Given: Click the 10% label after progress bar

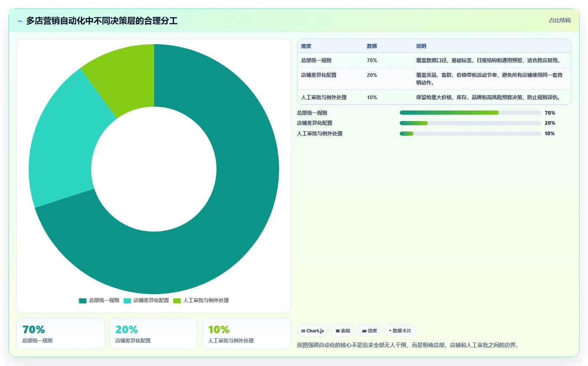Looking at the screenshot, I should point(550,134).
